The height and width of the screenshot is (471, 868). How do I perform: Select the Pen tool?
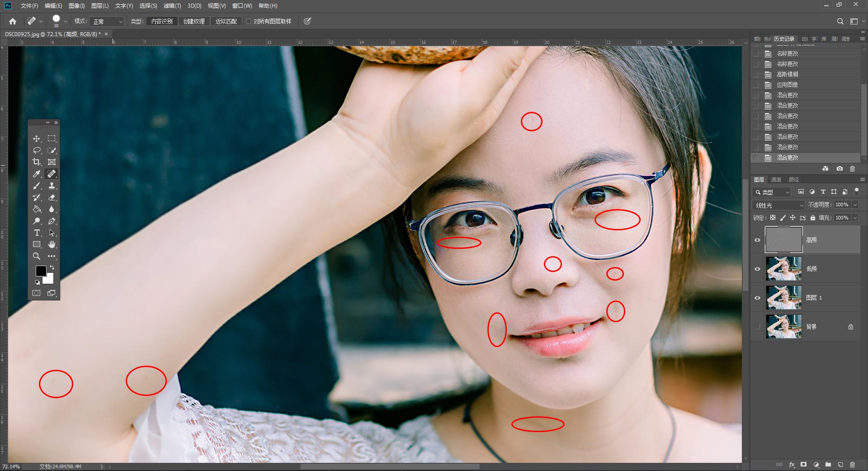click(x=52, y=221)
